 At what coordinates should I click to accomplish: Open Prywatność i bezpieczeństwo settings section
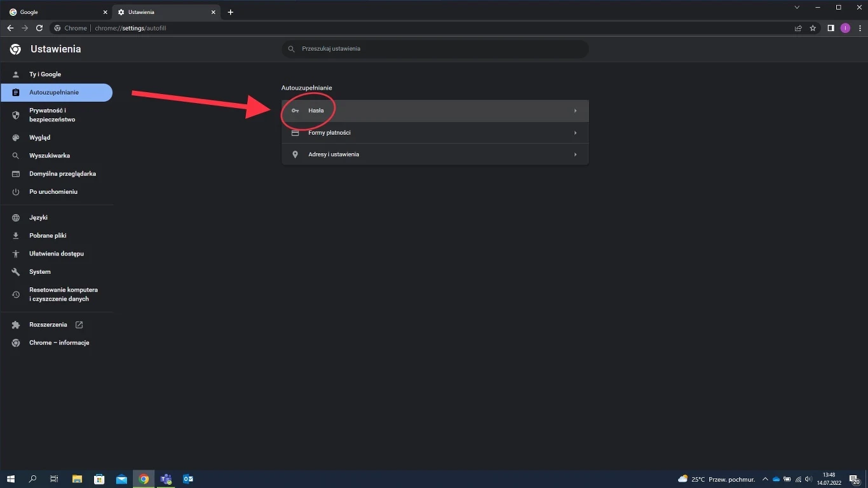(x=52, y=115)
